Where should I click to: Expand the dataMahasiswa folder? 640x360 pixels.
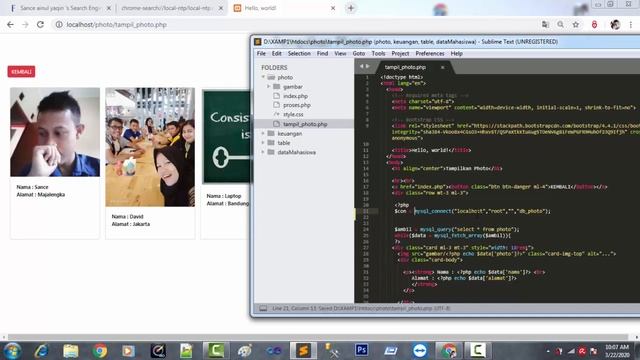point(263,152)
